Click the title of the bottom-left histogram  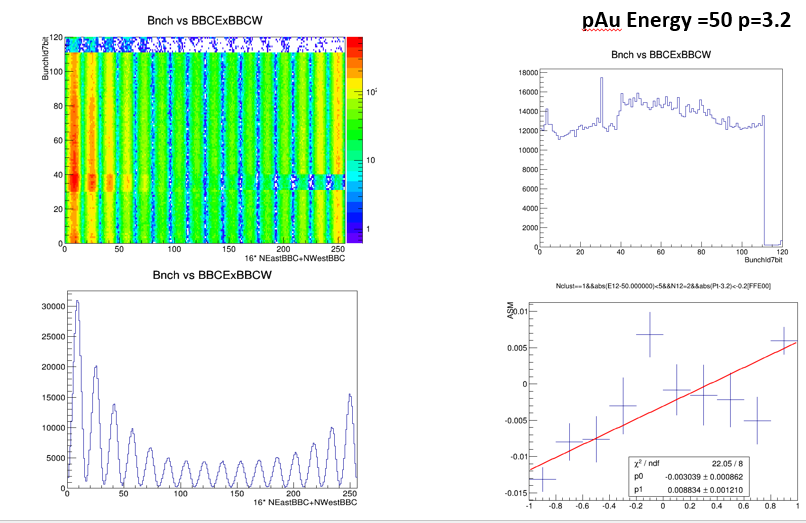click(212, 275)
